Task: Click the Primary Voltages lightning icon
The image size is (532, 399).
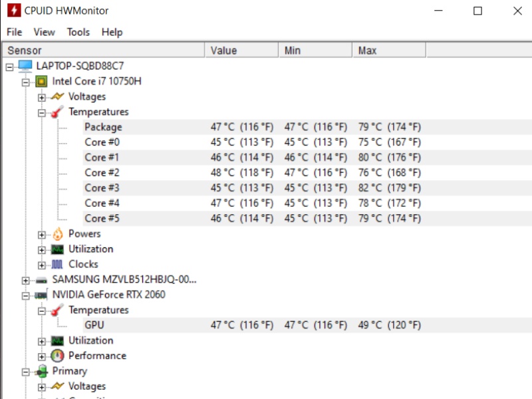Action: (57, 386)
